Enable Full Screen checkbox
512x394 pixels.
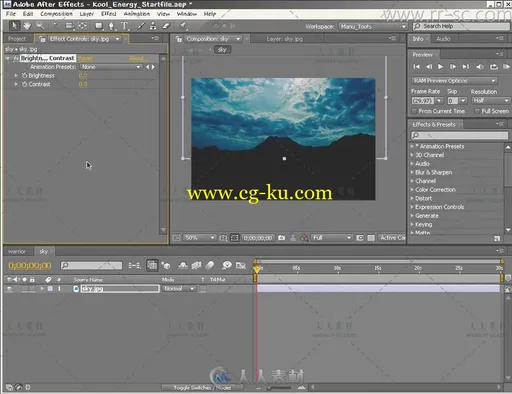pyautogui.click(x=477, y=111)
